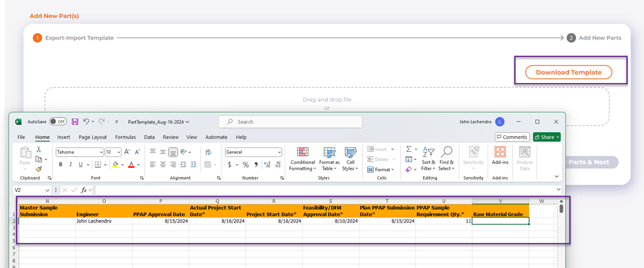This screenshot has height=268, width=644.
Task: Click the Add-ins icon in the ribbon
Action: coord(500,157)
